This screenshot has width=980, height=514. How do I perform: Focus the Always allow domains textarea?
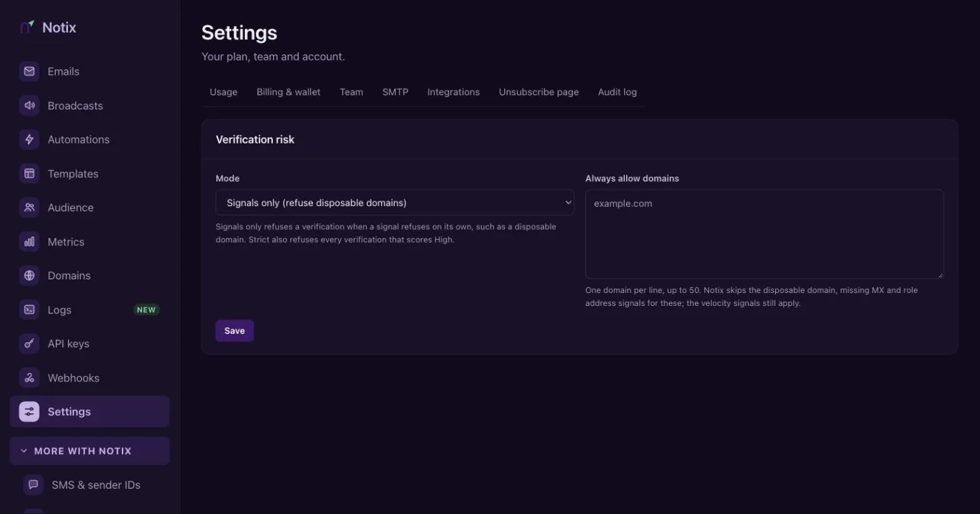pos(764,234)
